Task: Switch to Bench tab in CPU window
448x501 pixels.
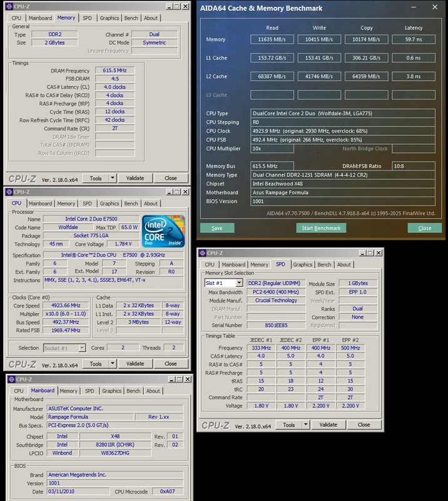Action: tap(131, 203)
